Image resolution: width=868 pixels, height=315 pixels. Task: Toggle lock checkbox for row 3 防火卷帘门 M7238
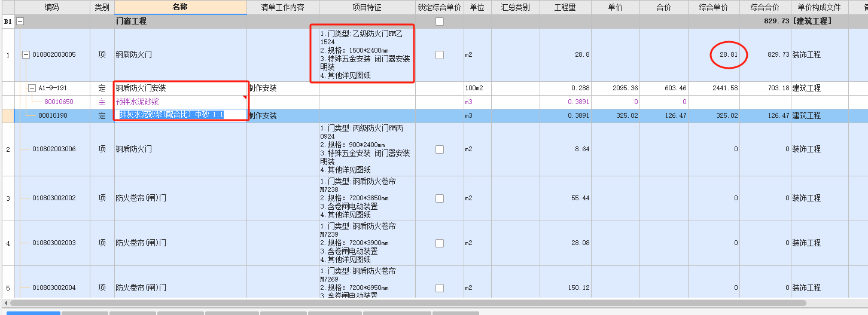tap(440, 198)
